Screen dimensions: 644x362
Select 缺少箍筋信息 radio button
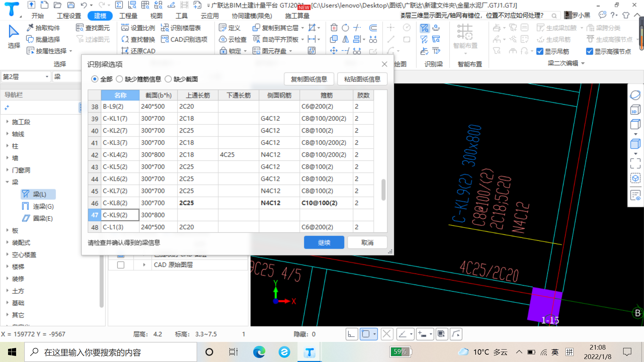tap(119, 79)
